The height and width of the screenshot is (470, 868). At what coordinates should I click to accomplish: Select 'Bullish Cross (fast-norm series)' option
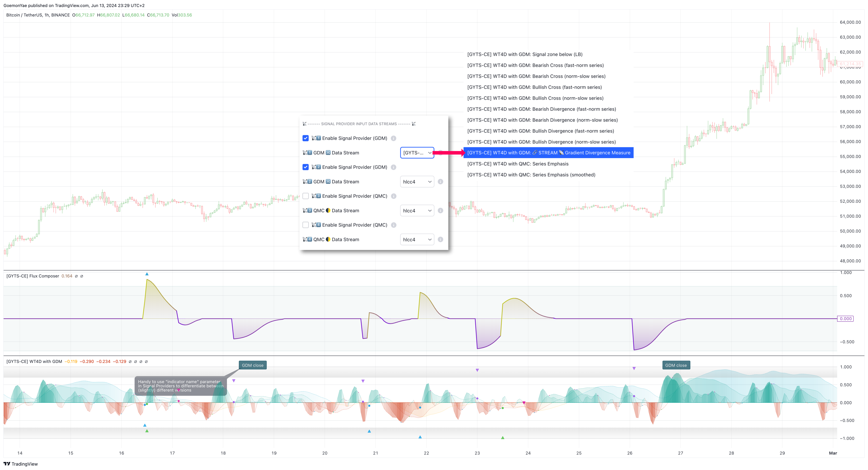click(x=549, y=87)
